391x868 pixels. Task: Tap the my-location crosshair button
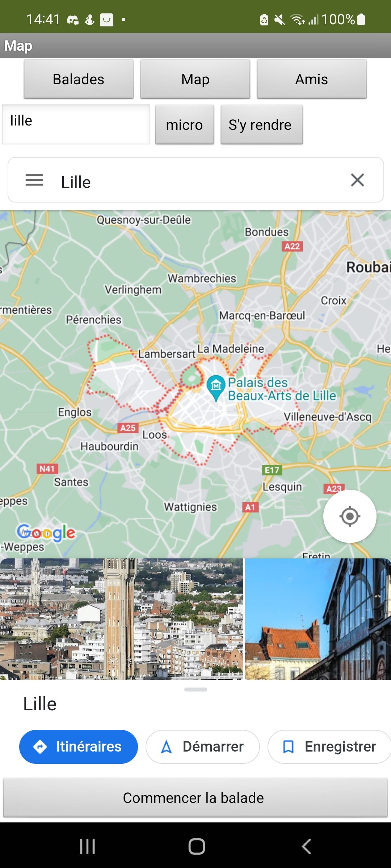pos(350,516)
